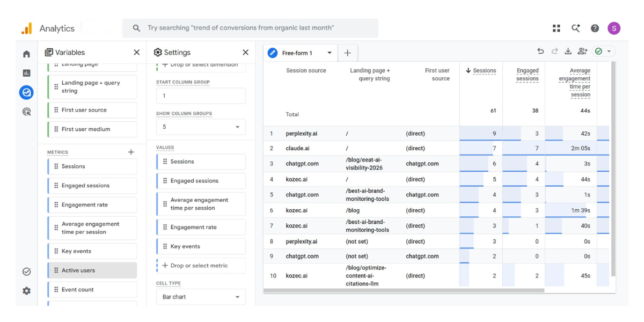The width and height of the screenshot is (644, 322).
Task: Open the insights sparkle search icon
Action: (x=576, y=28)
